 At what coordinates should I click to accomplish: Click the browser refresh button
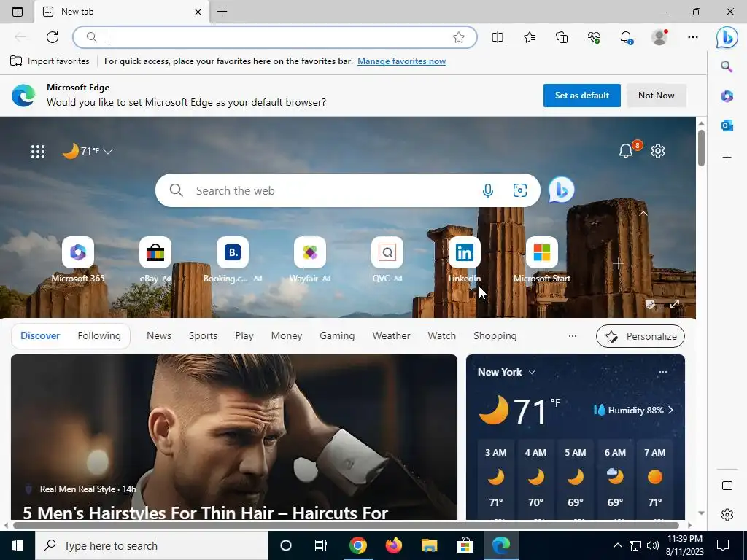[53, 37]
